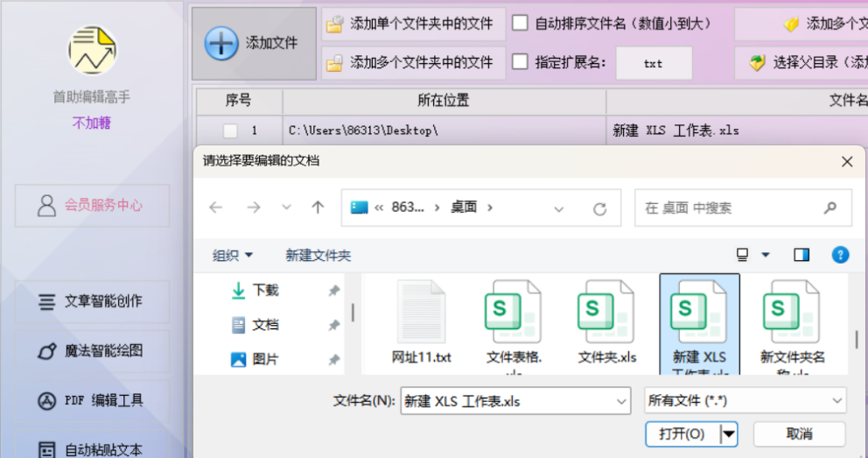Expand address bar history dropdown
The width and height of the screenshot is (868, 458).
(559, 208)
